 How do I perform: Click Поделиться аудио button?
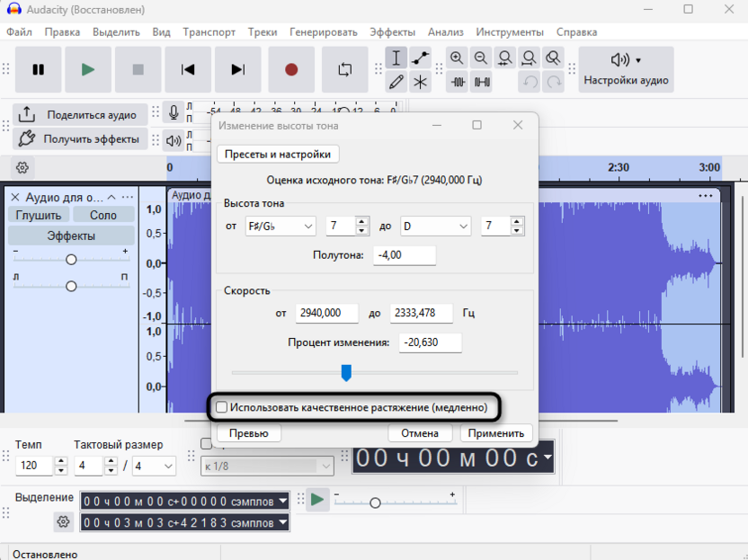point(80,115)
